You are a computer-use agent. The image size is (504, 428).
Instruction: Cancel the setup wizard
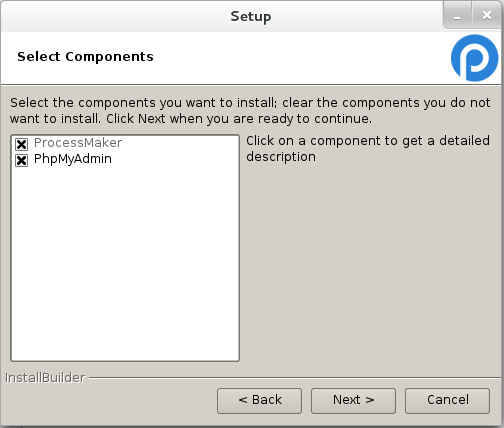tap(447, 400)
